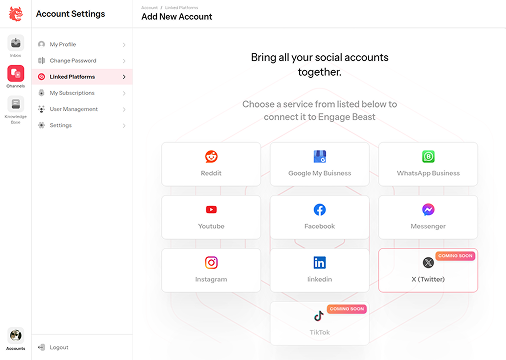Open User Management menu item

82,109
